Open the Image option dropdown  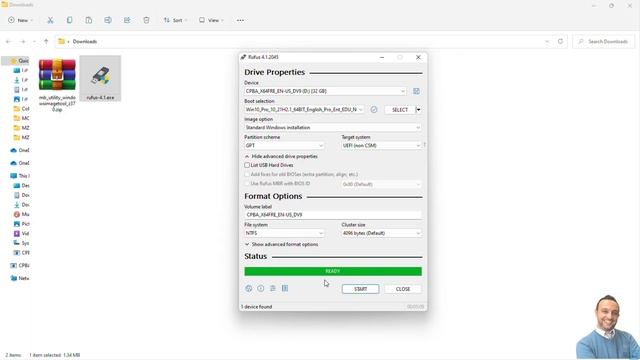[x=333, y=127]
